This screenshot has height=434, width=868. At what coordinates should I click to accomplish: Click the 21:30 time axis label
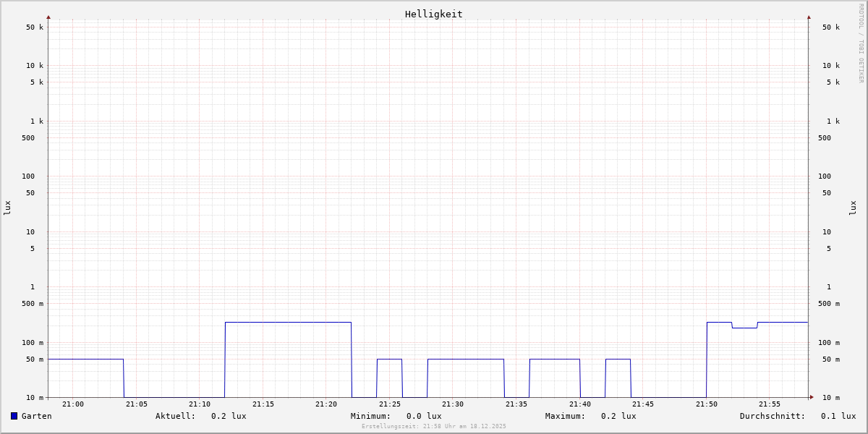coord(453,404)
